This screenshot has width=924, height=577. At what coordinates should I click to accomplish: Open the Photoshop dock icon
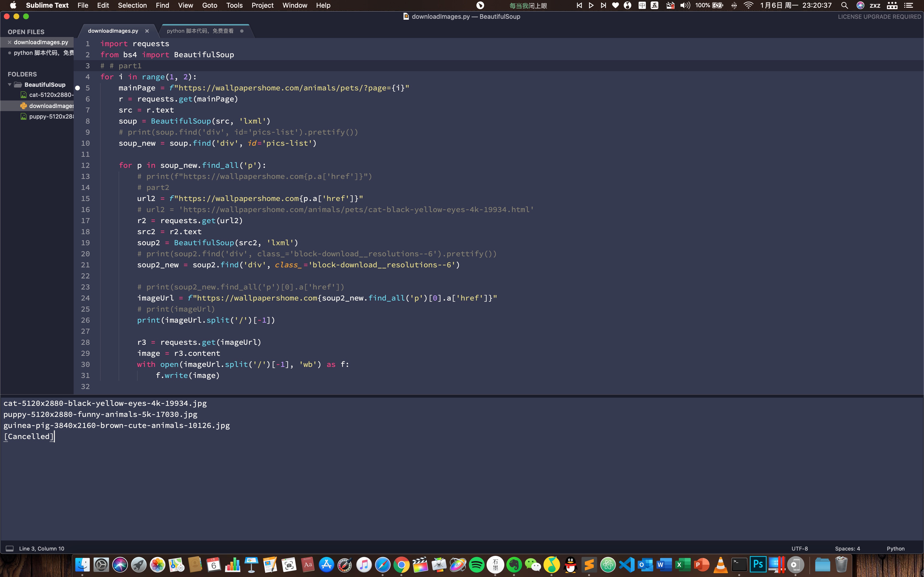pyautogui.click(x=758, y=564)
